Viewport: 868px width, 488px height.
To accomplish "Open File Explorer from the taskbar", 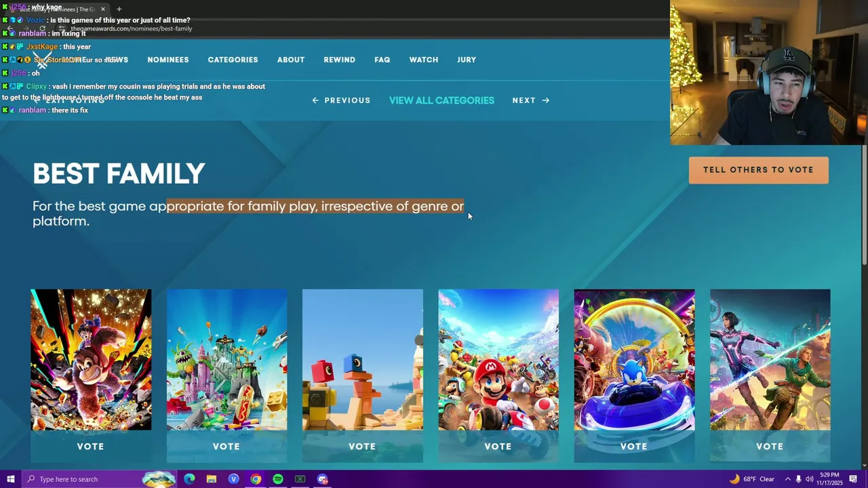I will click(212, 479).
